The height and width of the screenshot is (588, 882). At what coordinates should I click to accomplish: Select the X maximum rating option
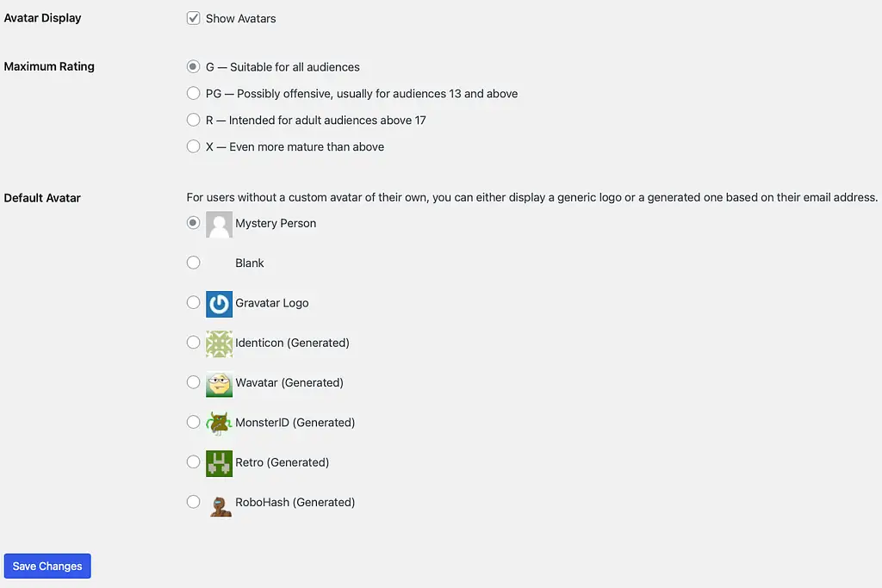tap(193, 146)
